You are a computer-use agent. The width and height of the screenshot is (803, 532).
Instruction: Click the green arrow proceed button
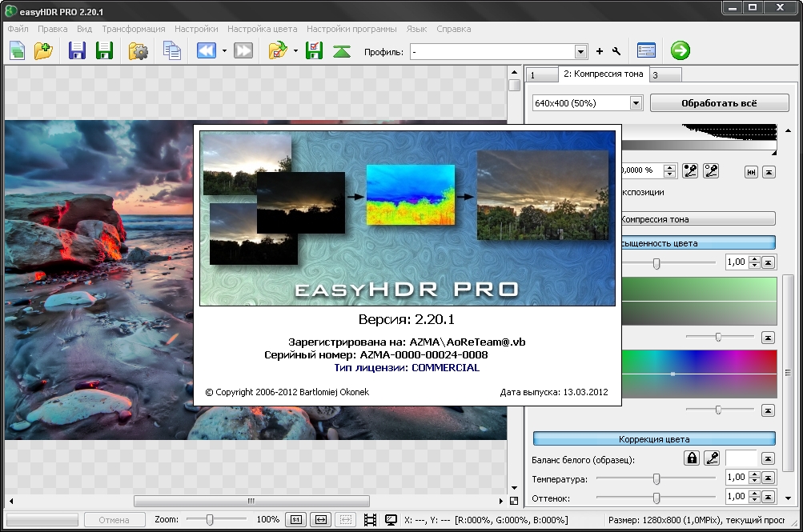[x=681, y=51]
